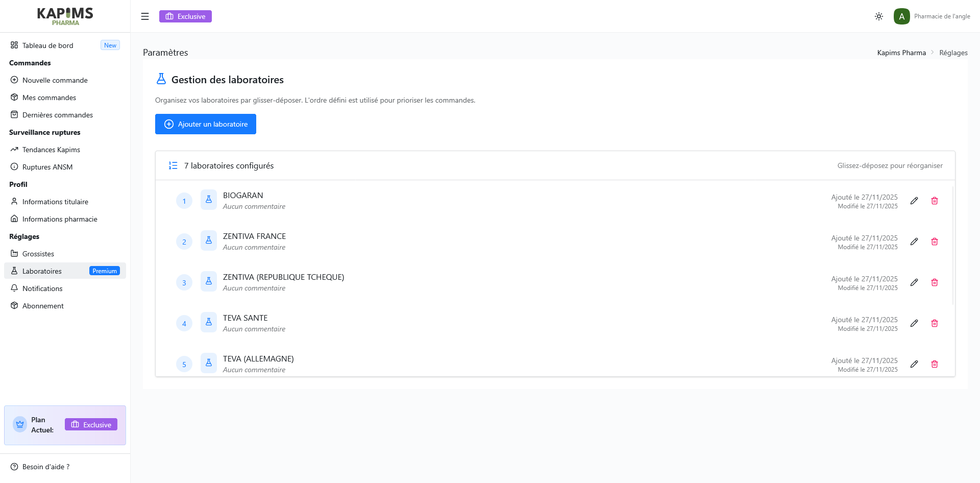
Task: Open Pharmacie de l'angle account menu
Action: pyautogui.click(x=942, y=16)
